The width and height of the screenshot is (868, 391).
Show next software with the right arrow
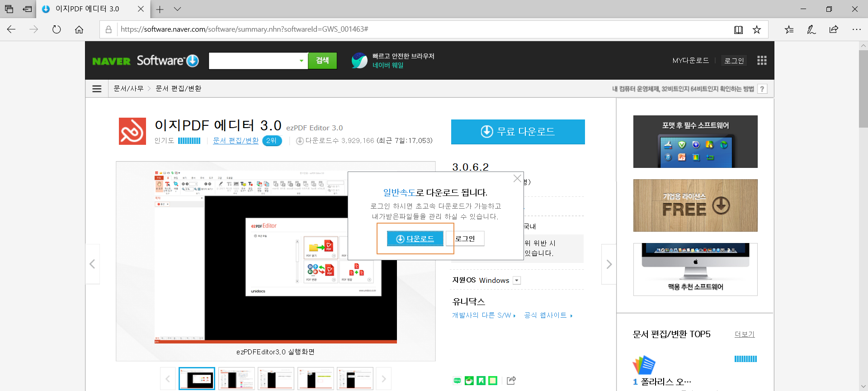pyautogui.click(x=609, y=264)
